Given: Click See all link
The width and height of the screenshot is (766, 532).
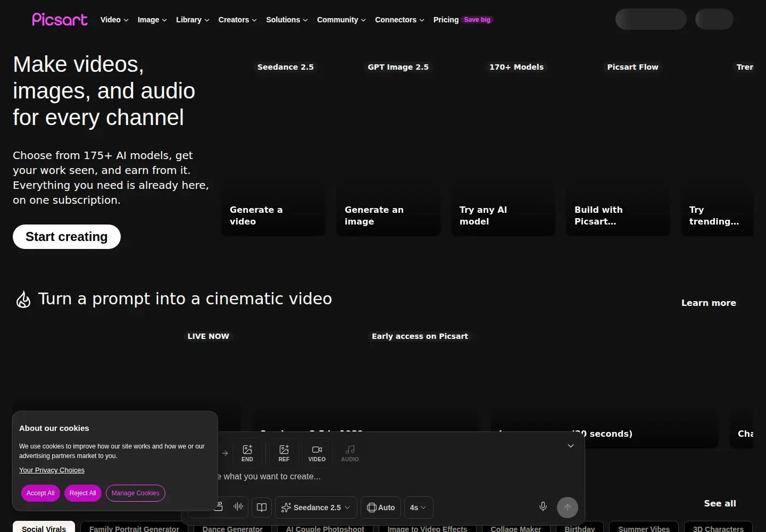Looking at the screenshot, I should (720, 503).
